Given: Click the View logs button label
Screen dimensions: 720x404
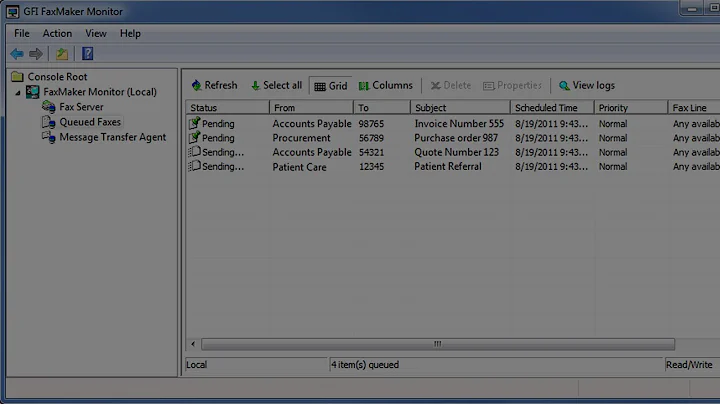Looking at the screenshot, I should 593,85.
